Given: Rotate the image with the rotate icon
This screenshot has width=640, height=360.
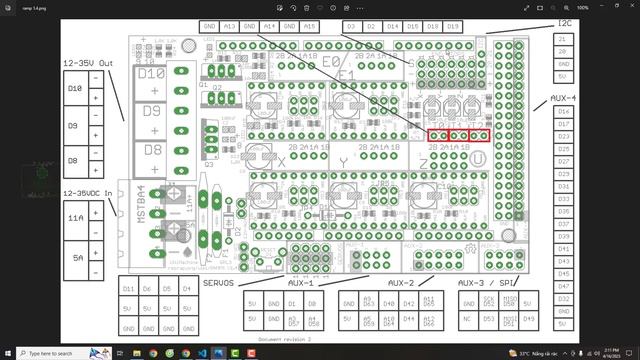Looking at the screenshot, I should 293,8.
